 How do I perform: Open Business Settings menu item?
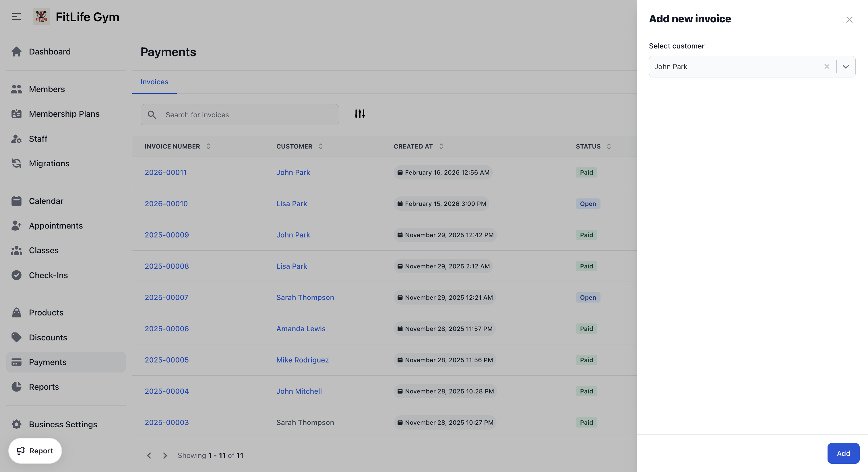coord(63,424)
